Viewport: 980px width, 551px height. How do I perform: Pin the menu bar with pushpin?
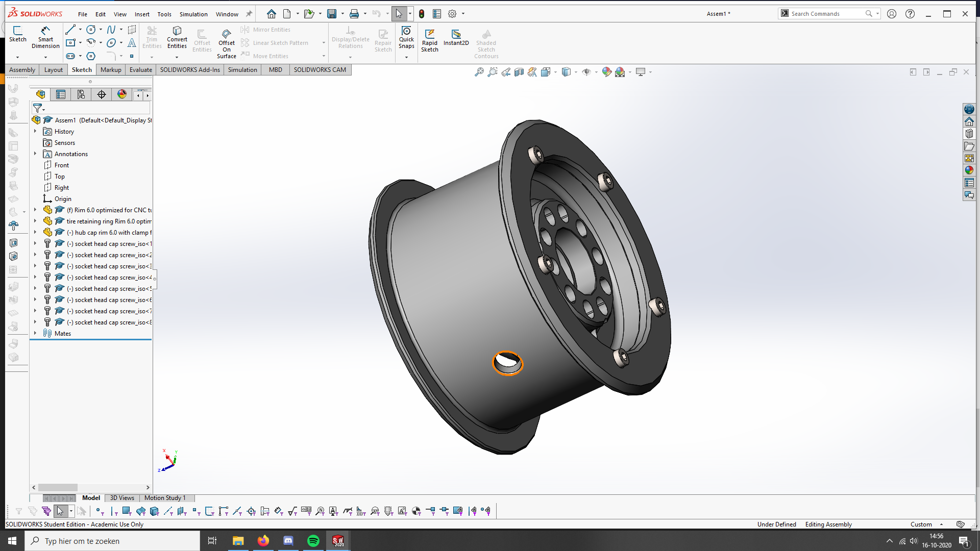pyautogui.click(x=249, y=14)
